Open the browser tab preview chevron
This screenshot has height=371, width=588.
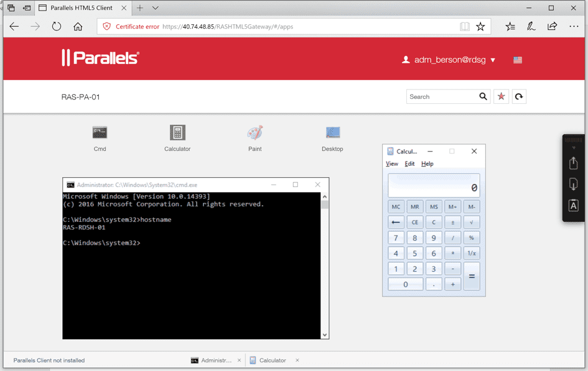[156, 7]
